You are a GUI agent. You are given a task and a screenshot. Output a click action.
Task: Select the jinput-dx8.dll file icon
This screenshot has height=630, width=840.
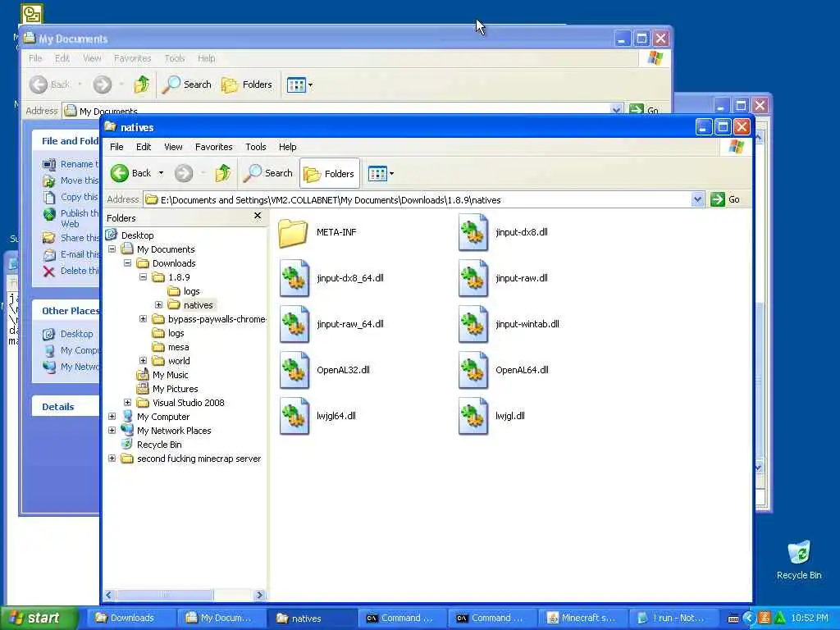coord(473,232)
